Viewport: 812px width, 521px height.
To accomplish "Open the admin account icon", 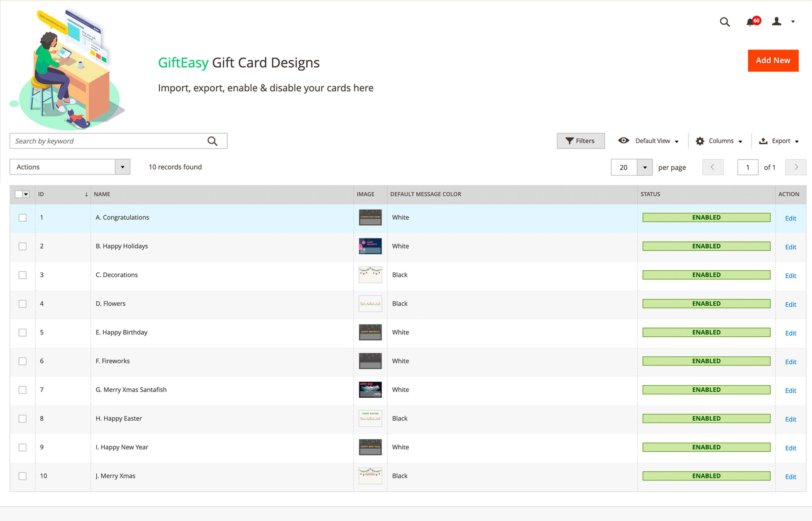I will 777,21.
